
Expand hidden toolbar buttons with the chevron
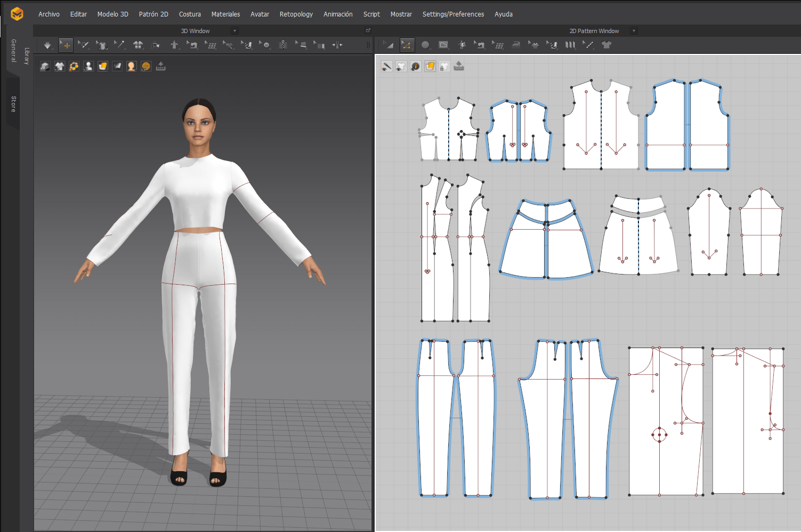368,45
